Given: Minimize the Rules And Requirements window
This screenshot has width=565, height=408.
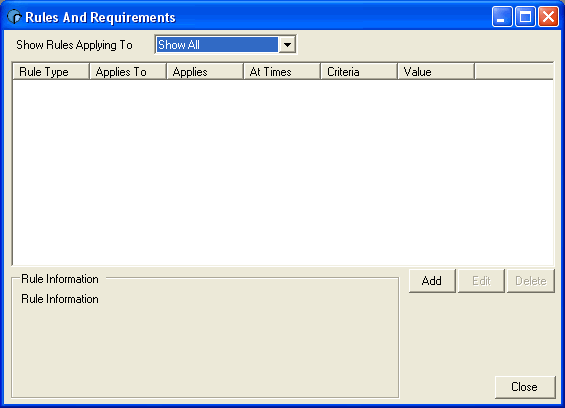Looking at the screenshot, I should pos(502,17).
